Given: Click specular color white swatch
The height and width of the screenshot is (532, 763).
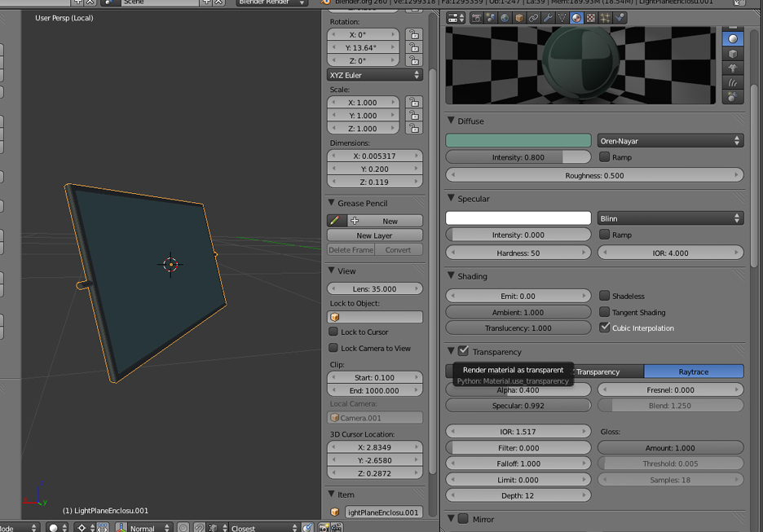Looking at the screenshot, I should (x=518, y=218).
